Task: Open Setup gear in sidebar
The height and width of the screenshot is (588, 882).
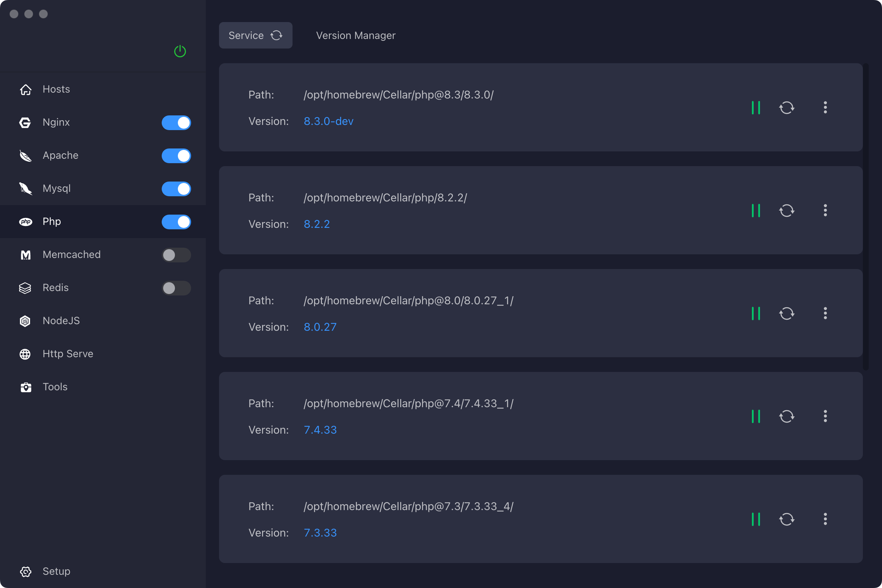Action: 26,571
